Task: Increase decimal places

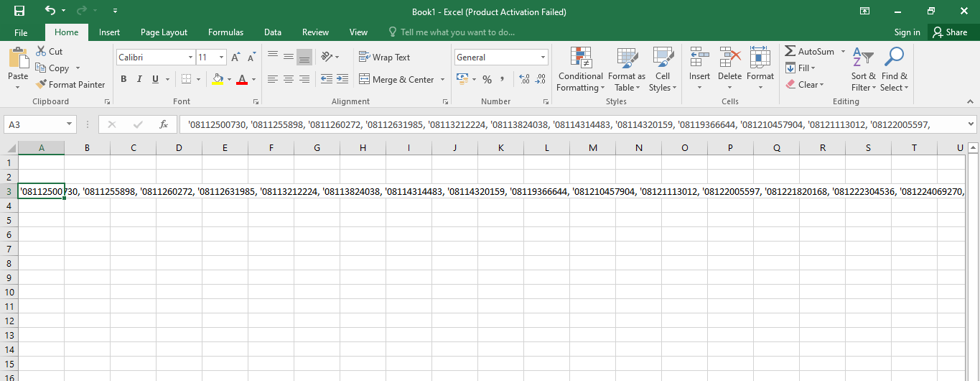Action: click(x=523, y=79)
